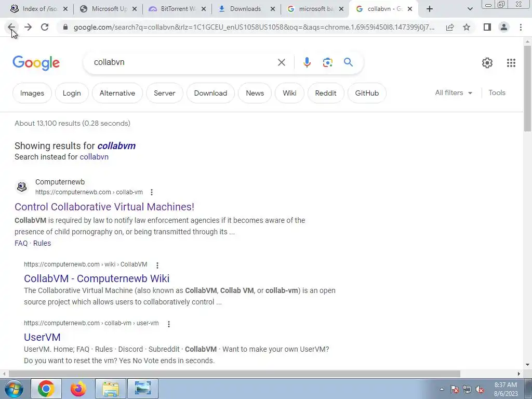532x399 pixels.
Task: Reload the current page
Action: coord(45,27)
